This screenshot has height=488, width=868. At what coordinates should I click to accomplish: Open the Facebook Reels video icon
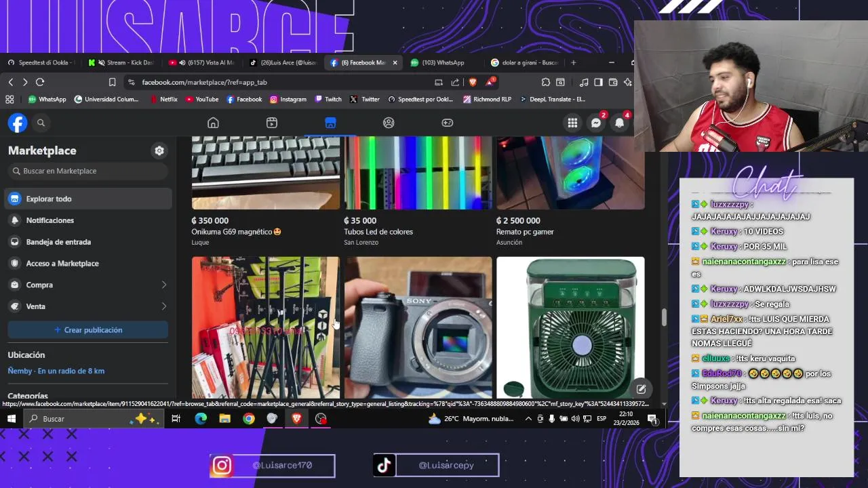coord(272,123)
